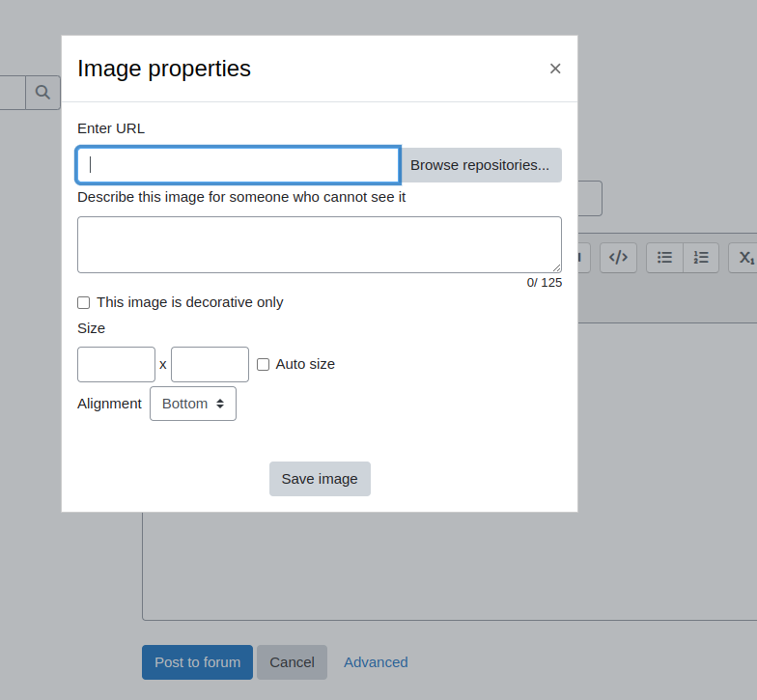Click Browse repositories button
The height and width of the screenshot is (700, 757).
(x=481, y=165)
